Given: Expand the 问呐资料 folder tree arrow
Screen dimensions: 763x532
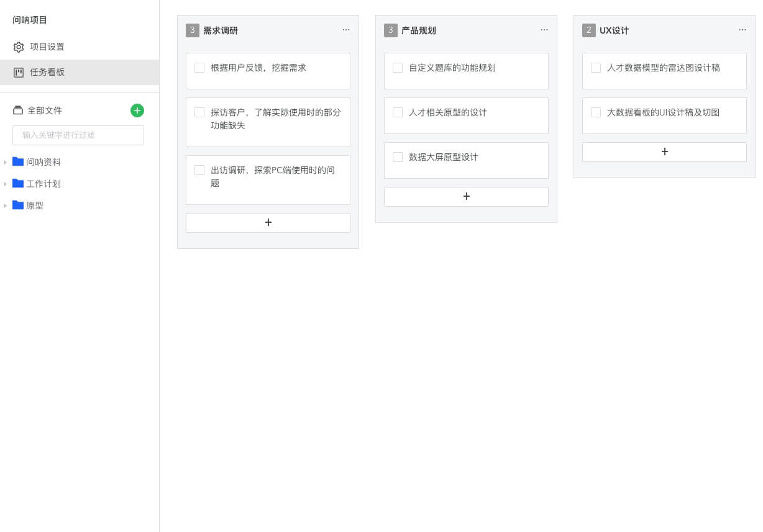Looking at the screenshot, I should click(6, 163).
